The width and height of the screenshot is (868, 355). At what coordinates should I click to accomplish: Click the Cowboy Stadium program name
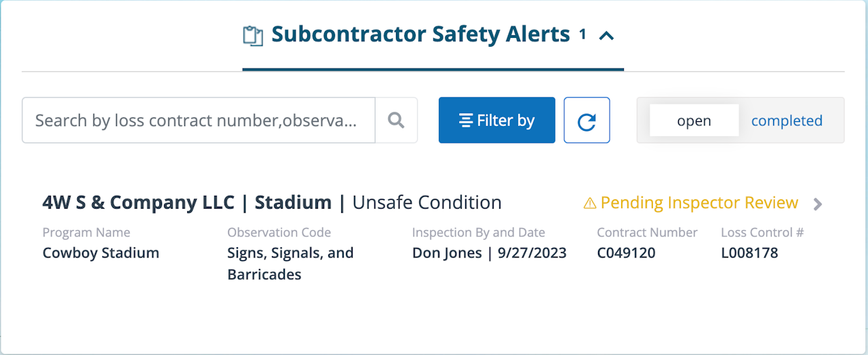click(x=100, y=253)
